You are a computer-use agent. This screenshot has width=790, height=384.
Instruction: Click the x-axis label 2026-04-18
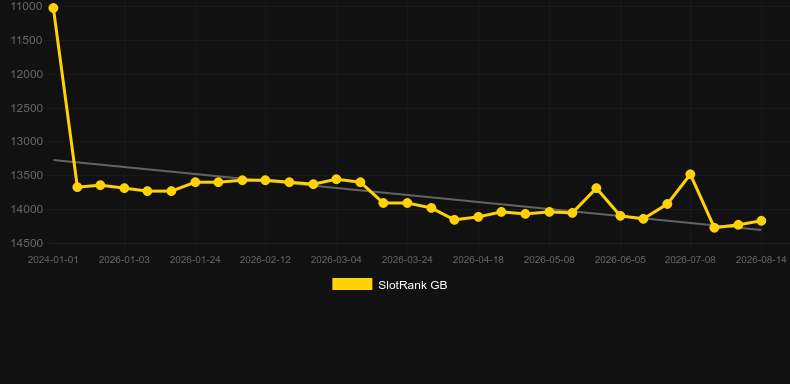(x=478, y=260)
